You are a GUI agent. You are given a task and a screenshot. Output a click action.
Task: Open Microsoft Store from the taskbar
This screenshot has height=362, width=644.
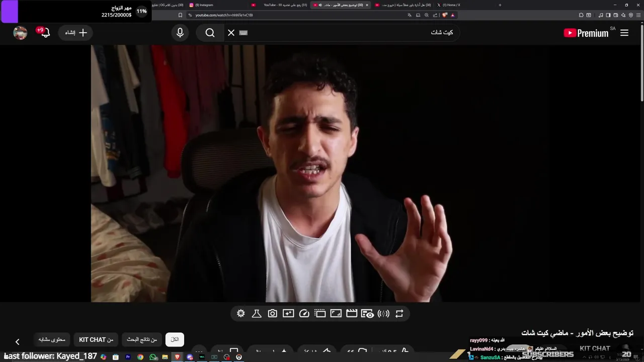tap(116, 357)
